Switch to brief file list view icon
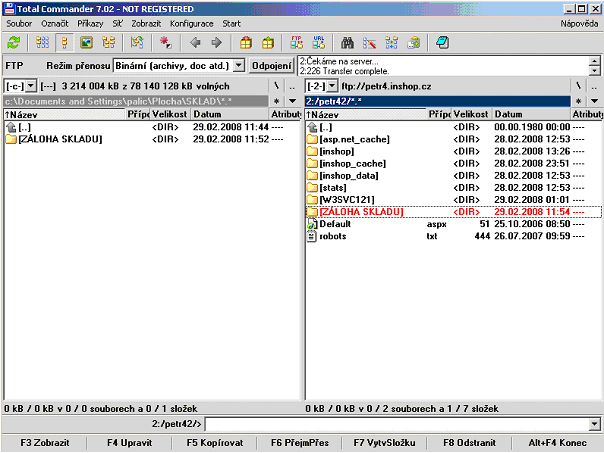The width and height of the screenshot is (604, 453). (42, 42)
